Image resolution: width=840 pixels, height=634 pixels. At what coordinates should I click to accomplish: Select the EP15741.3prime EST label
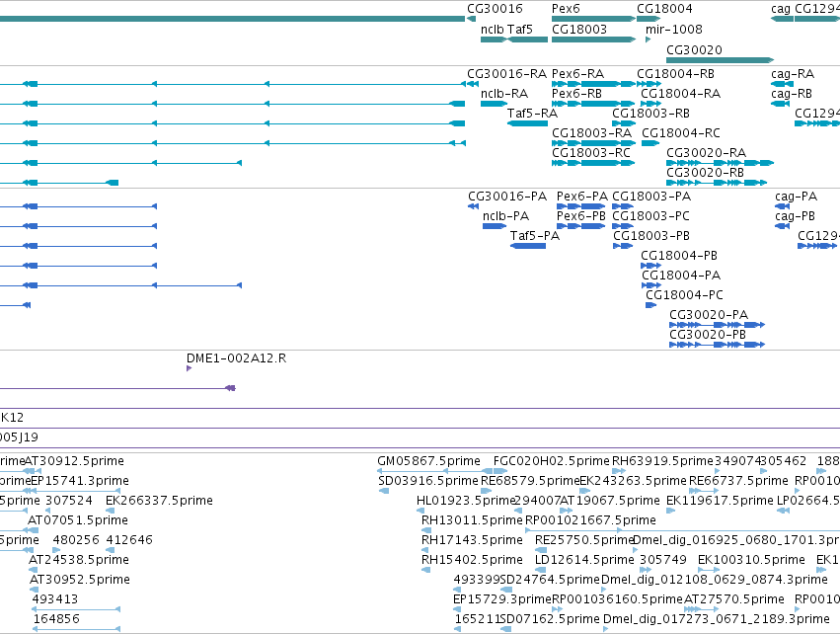(x=80, y=481)
